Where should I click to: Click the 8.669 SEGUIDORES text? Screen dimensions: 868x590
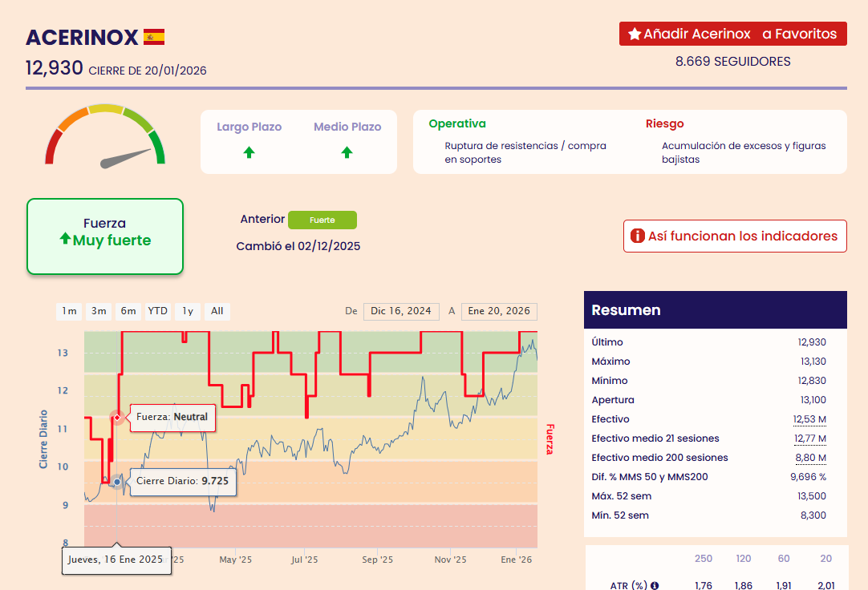pos(733,62)
